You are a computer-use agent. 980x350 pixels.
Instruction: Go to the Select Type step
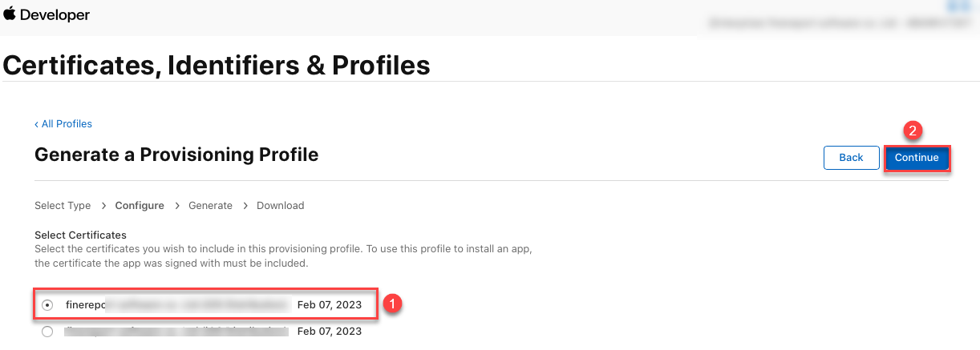(x=63, y=206)
